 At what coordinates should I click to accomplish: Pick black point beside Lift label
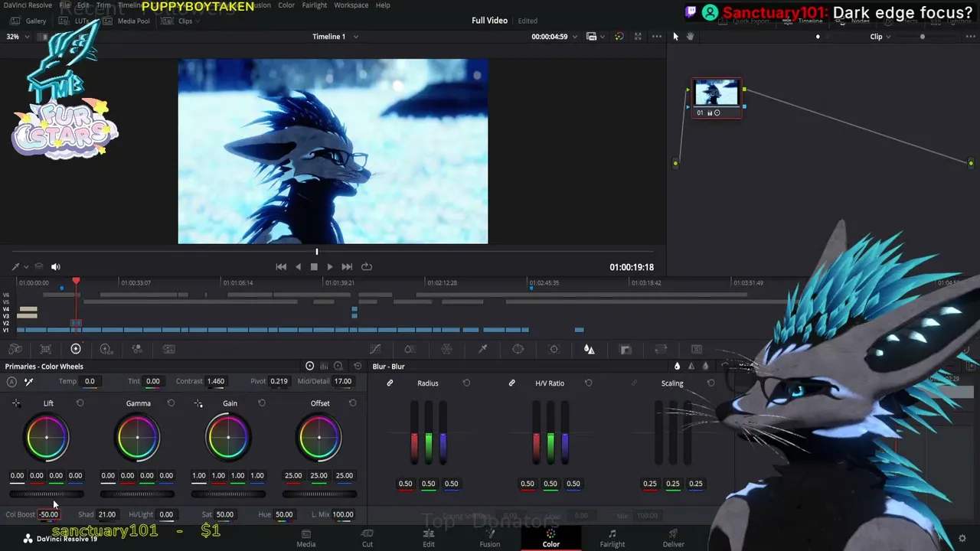16,403
